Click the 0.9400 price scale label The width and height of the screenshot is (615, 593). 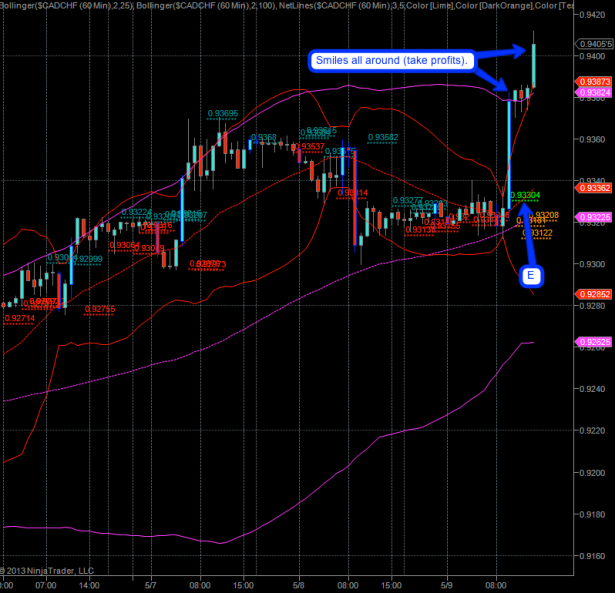click(x=590, y=57)
